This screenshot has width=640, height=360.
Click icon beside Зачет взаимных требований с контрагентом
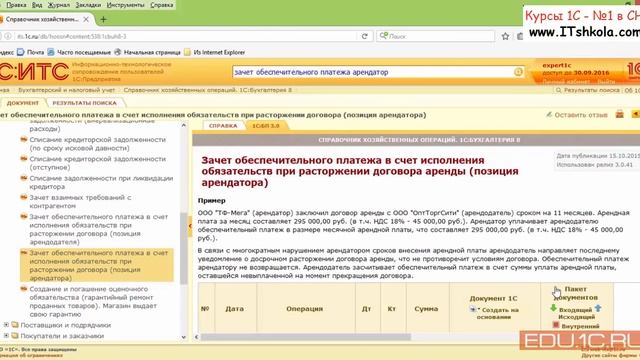tap(24, 197)
